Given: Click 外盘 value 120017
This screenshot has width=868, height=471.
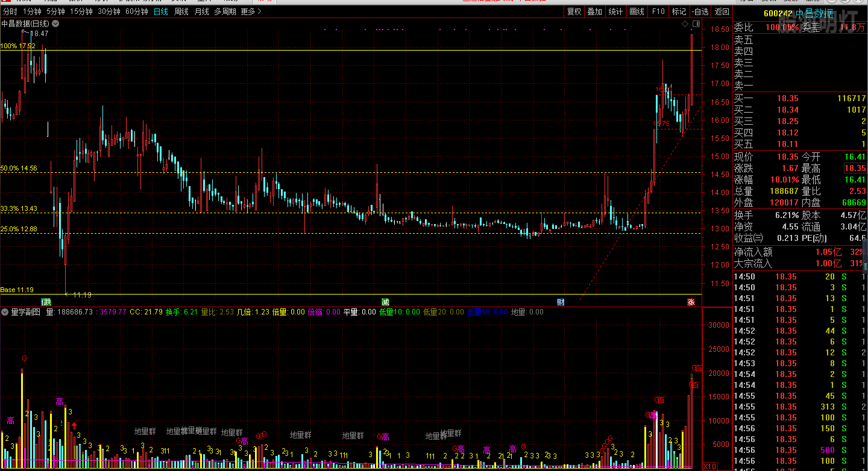Looking at the screenshot, I should (784, 202).
